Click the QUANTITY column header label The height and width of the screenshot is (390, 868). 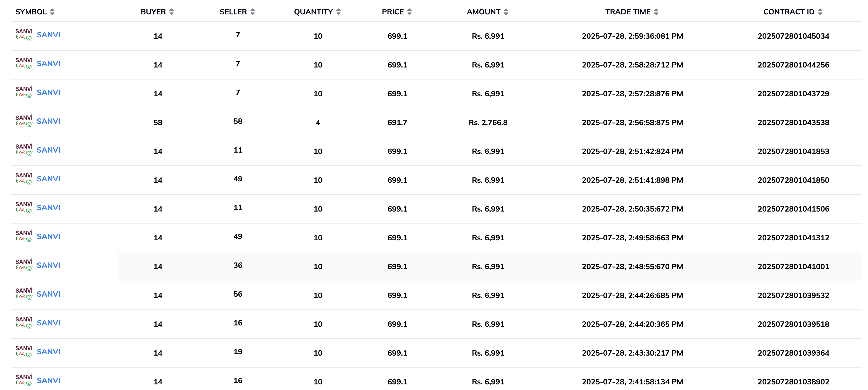click(x=313, y=12)
